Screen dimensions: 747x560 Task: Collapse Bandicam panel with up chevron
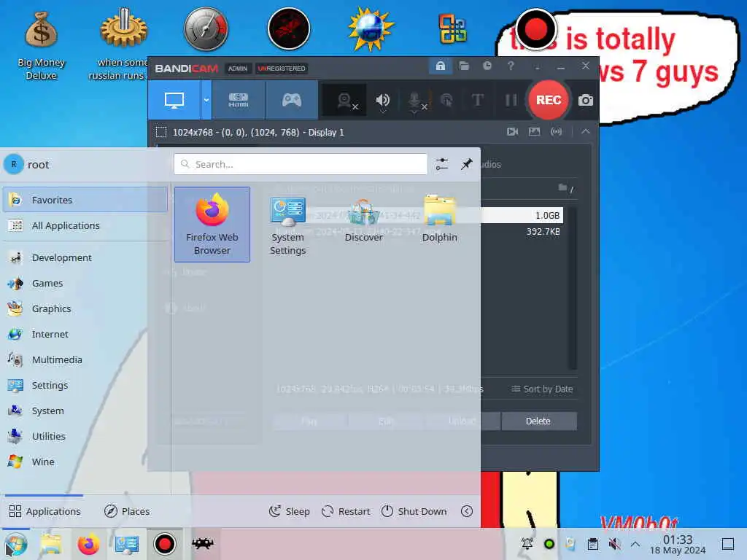pyautogui.click(x=586, y=131)
